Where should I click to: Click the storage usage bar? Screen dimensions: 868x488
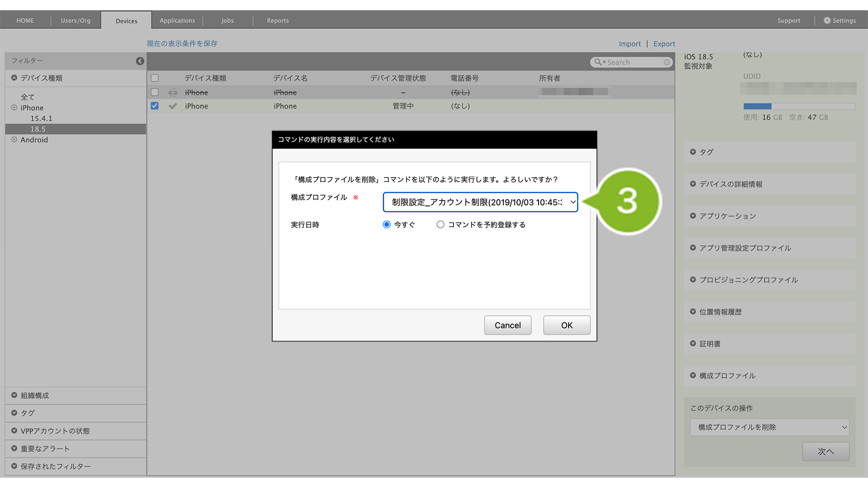799,106
